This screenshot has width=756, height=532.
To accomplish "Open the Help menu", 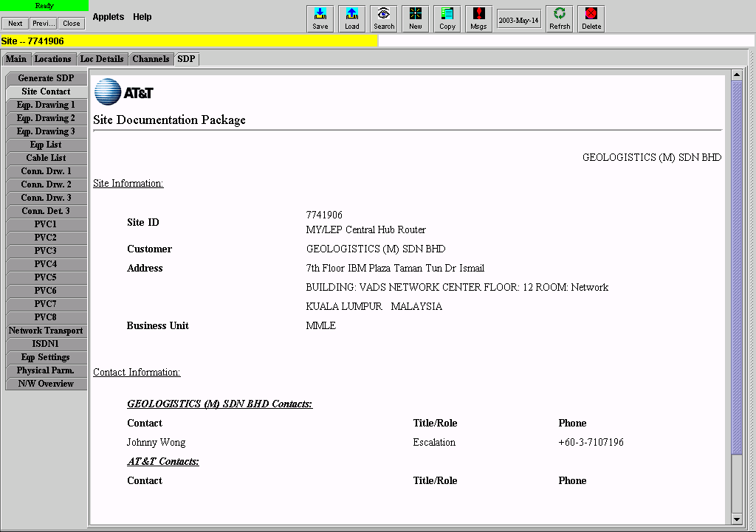I will pos(142,17).
